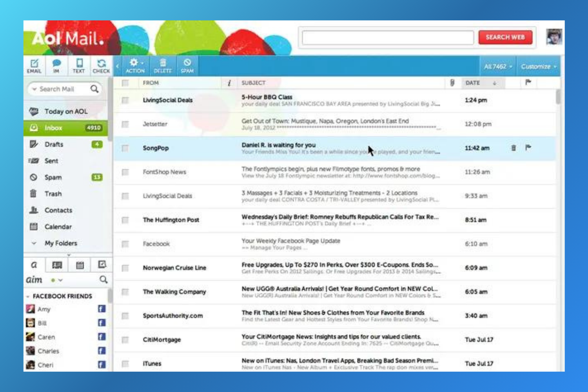Open the mini calendar panel icon
The height and width of the screenshot is (392, 588).
coord(80,265)
